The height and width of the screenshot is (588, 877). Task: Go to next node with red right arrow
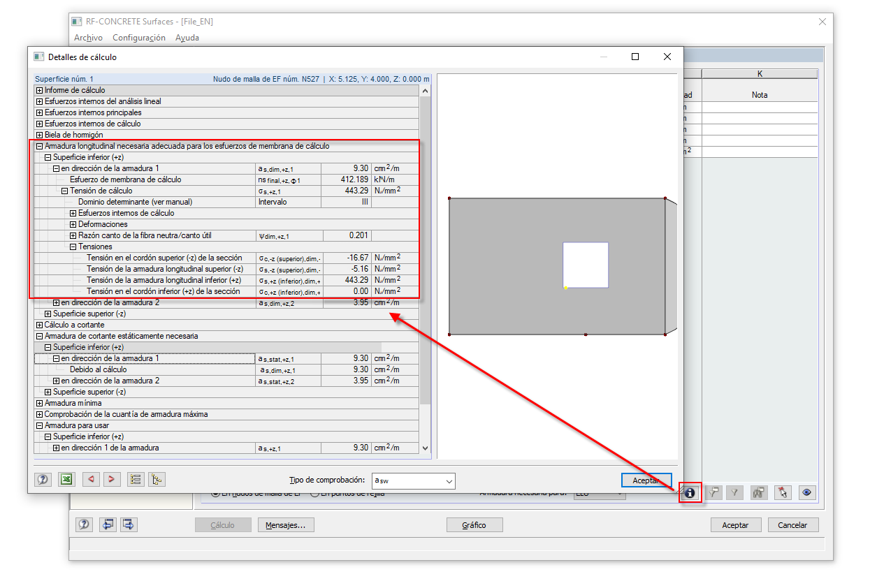[112, 480]
